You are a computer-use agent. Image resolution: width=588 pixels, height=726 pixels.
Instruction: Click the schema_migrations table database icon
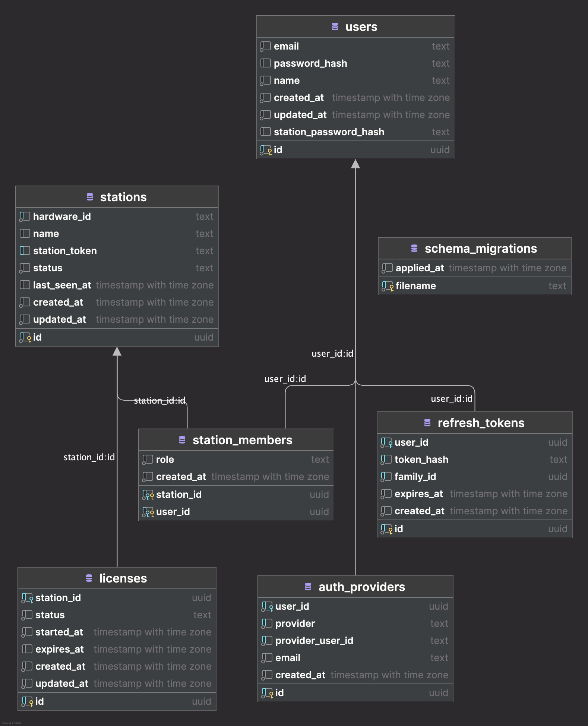point(414,248)
